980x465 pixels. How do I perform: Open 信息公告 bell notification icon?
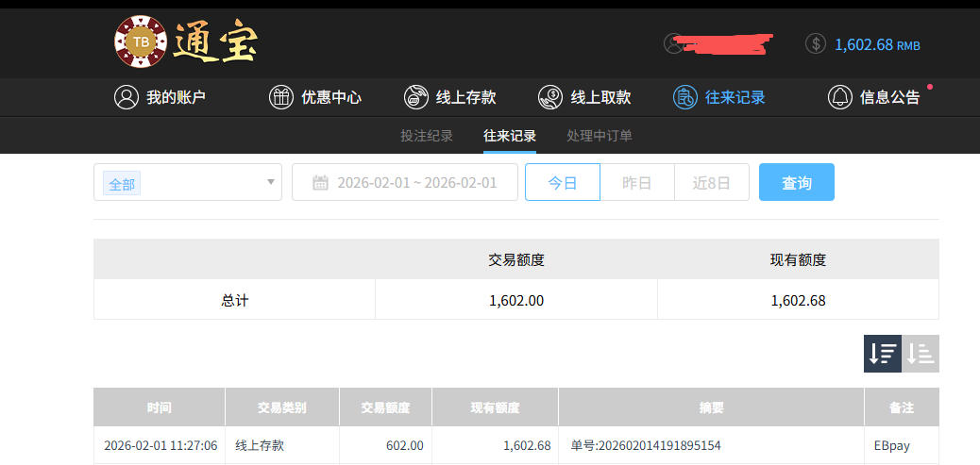[x=840, y=97]
